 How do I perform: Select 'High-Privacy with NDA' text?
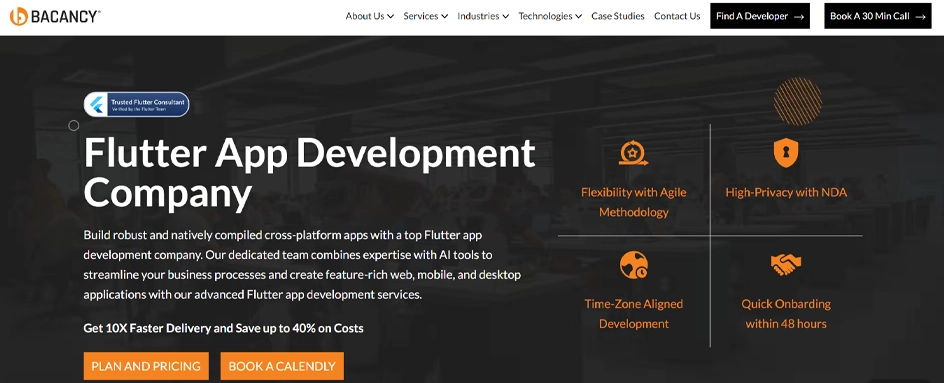point(786,193)
